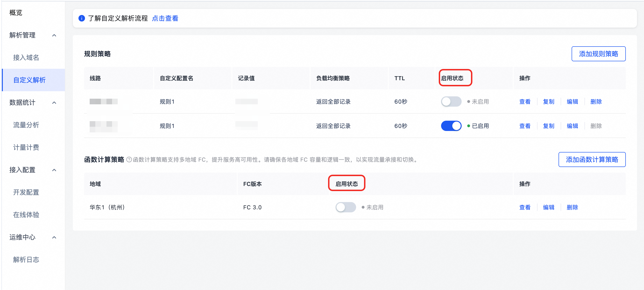Collapse the 接入配置 sidebar section

(x=54, y=170)
